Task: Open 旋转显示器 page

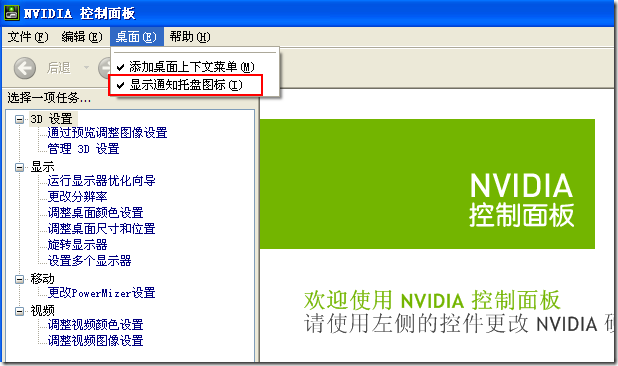Action: click(x=77, y=245)
